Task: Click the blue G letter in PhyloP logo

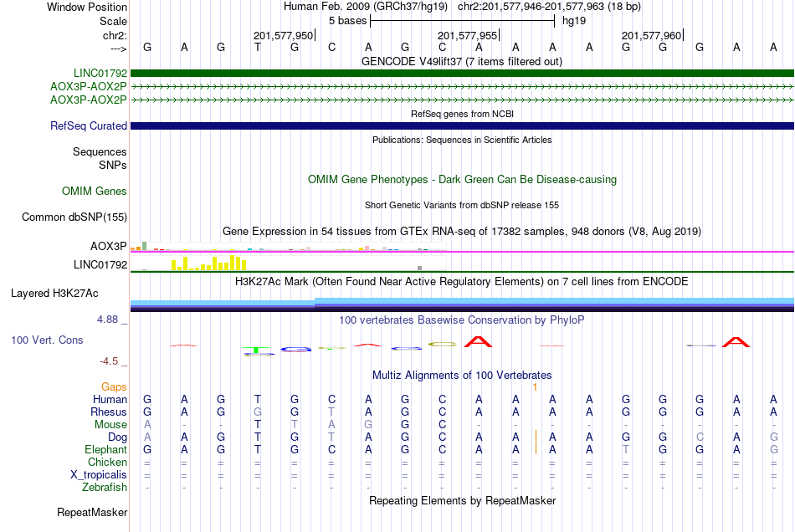Action: pos(295,349)
